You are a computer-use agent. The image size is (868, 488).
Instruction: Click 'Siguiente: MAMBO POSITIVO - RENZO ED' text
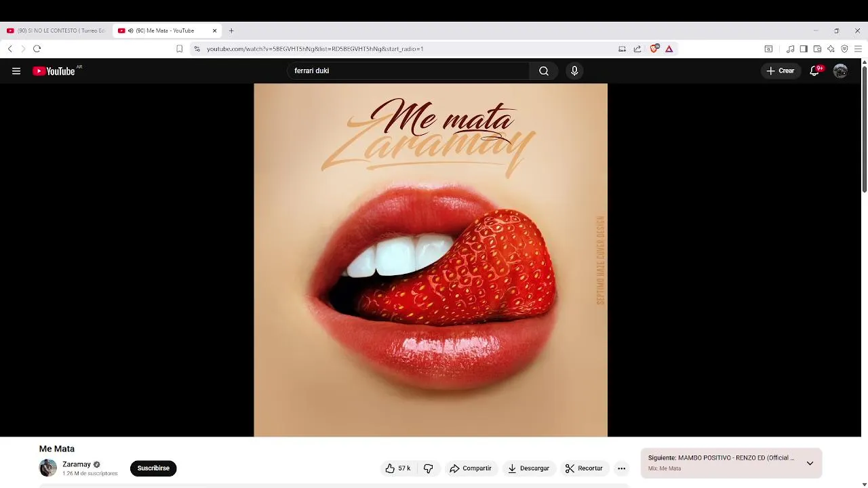tap(721, 458)
